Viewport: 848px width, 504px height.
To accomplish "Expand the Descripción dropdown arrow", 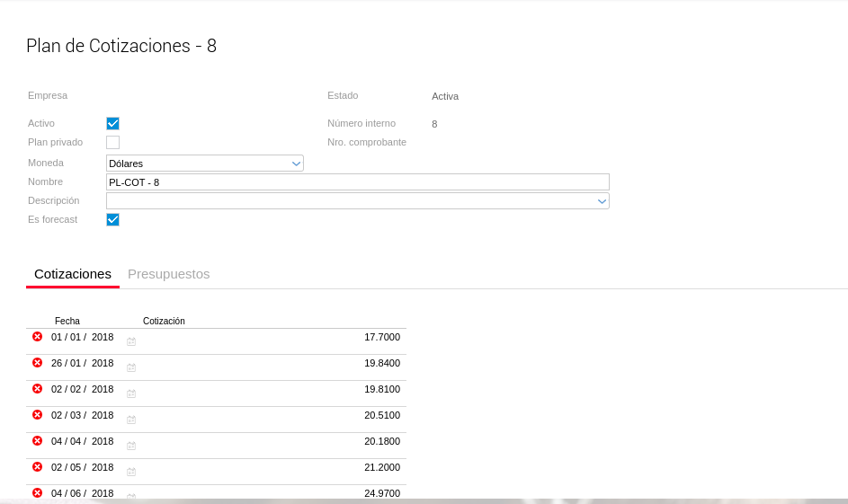I will [602, 201].
